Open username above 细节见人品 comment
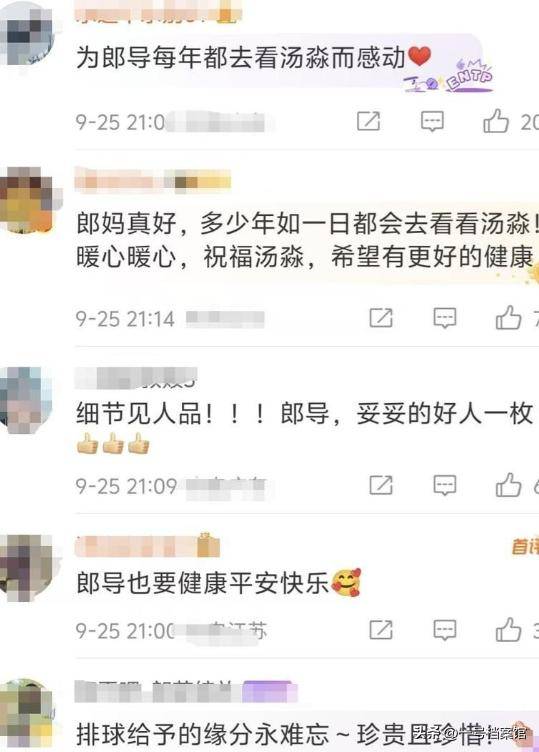The image size is (539, 752). tap(136, 378)
